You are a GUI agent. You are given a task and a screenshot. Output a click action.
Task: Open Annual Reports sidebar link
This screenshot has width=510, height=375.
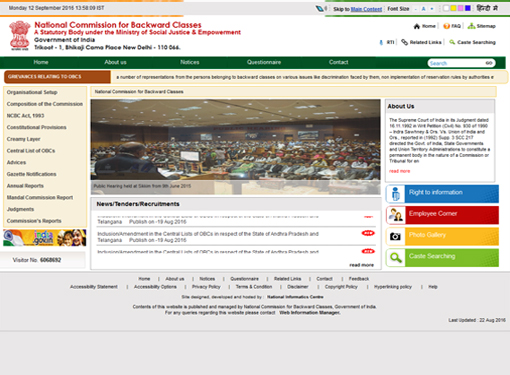point(25,186)
